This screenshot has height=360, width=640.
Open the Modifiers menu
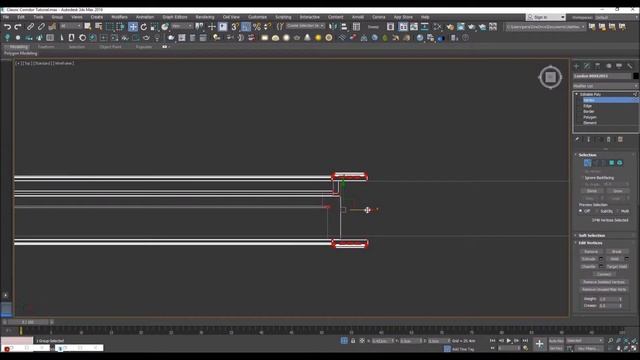click(x=119, y=17)
